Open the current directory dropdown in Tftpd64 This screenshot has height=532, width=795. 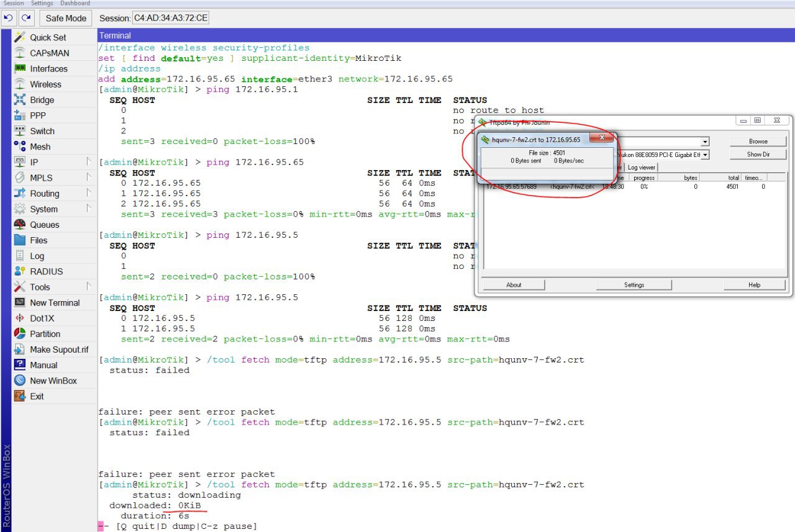(704, 142)
